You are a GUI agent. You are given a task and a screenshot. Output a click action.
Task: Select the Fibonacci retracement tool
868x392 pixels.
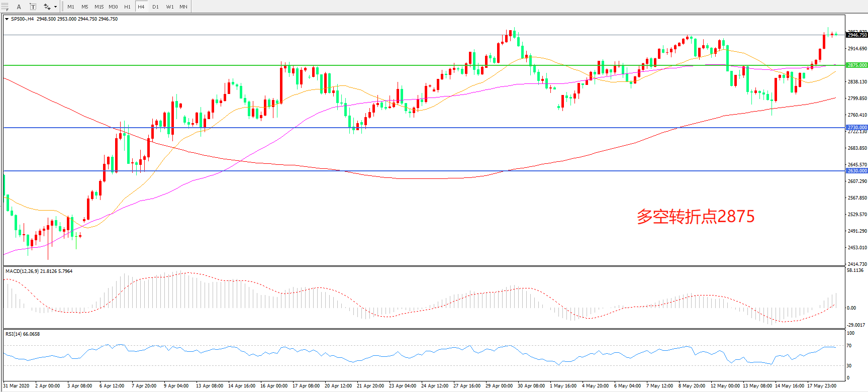coord(5,7)
